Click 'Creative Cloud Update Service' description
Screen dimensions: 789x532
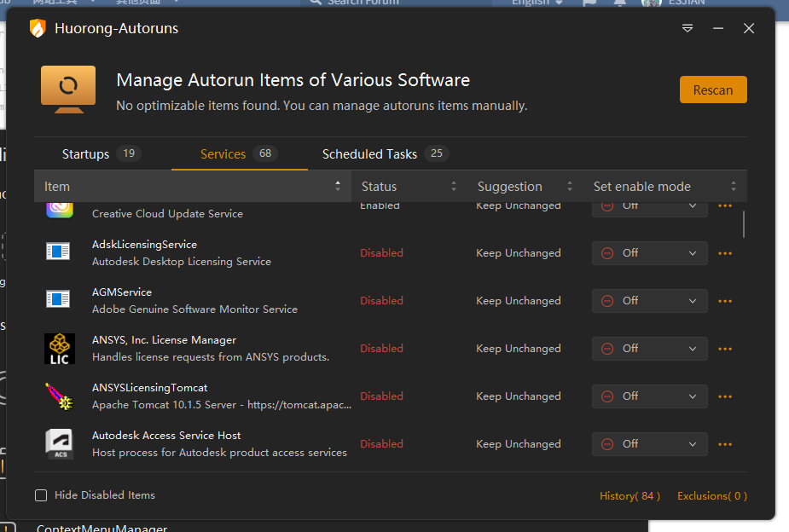point(167,214)
